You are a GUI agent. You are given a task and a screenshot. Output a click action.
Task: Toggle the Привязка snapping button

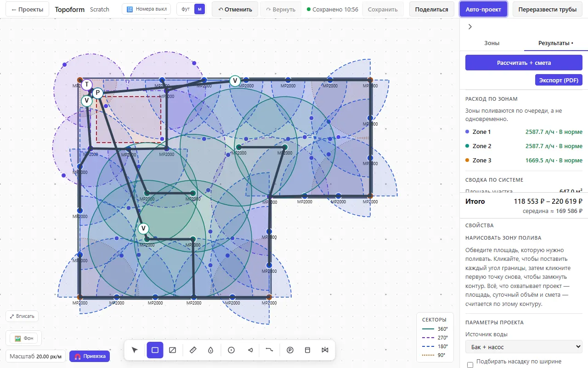90,356
